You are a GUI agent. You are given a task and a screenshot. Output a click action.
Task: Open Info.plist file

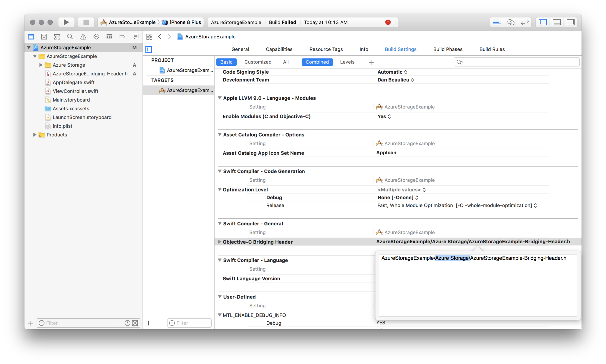(x=62, y=126)
